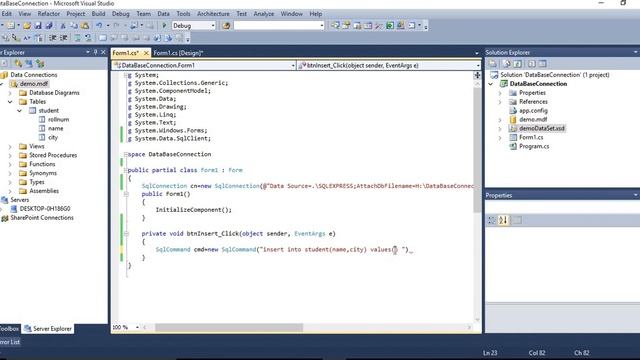Switch to the Server Explorer bottom tab
Image resolution: width=640 pixels, height=360 pixels.
click(x=48, y=329)
